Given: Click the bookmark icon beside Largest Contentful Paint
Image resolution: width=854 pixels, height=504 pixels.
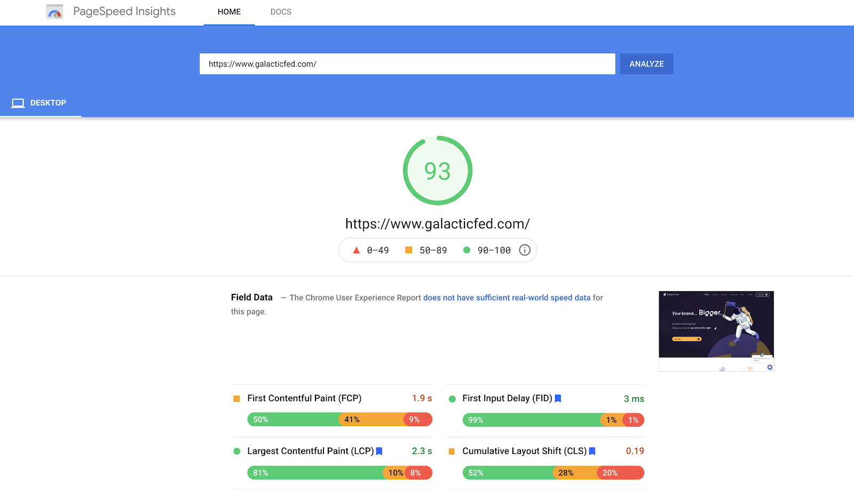Looking at the screenshot, I should 379,451.
